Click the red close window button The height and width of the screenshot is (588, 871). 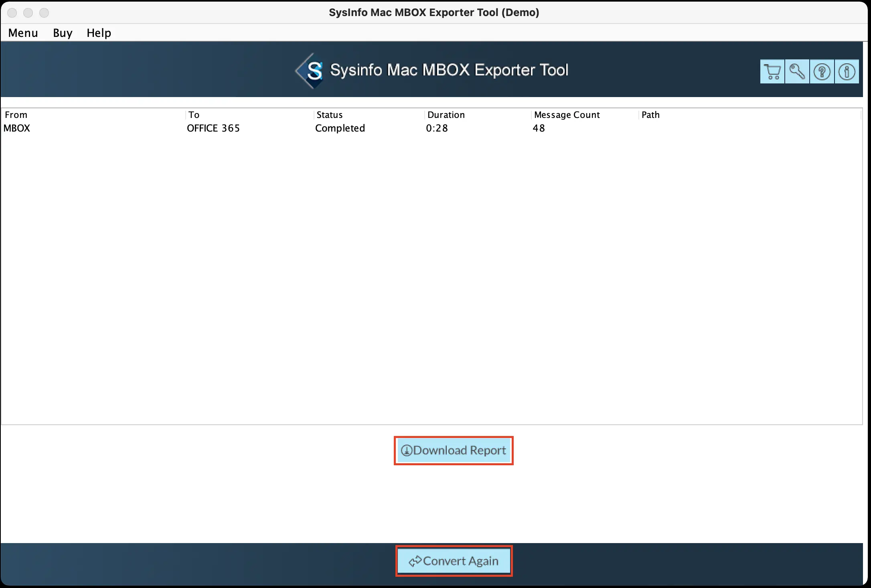[x=12, y=13]
